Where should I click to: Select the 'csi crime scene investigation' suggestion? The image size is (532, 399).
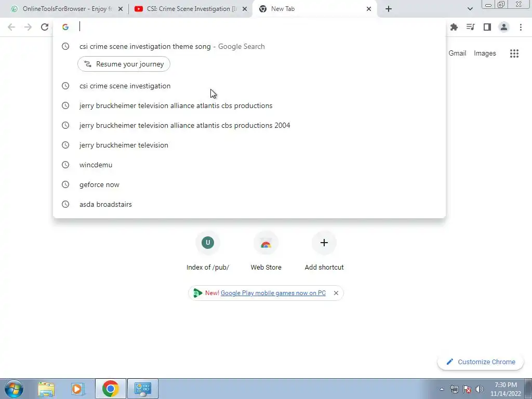[x=249, y=86]
